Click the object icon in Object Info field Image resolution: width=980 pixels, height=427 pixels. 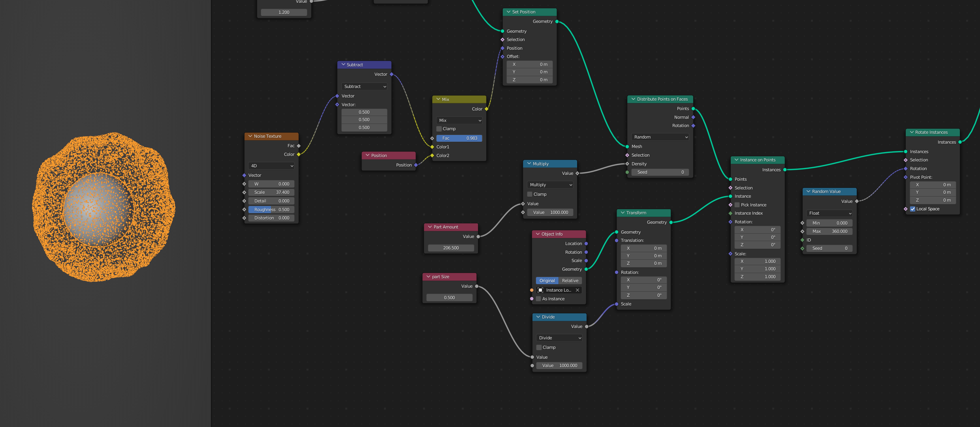[540, 290]
